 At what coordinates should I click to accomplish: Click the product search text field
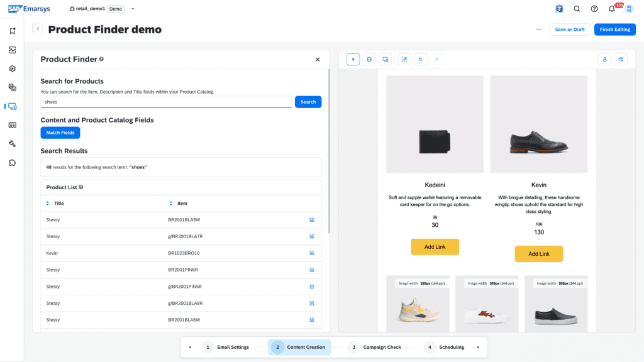[x=166, y=102]
